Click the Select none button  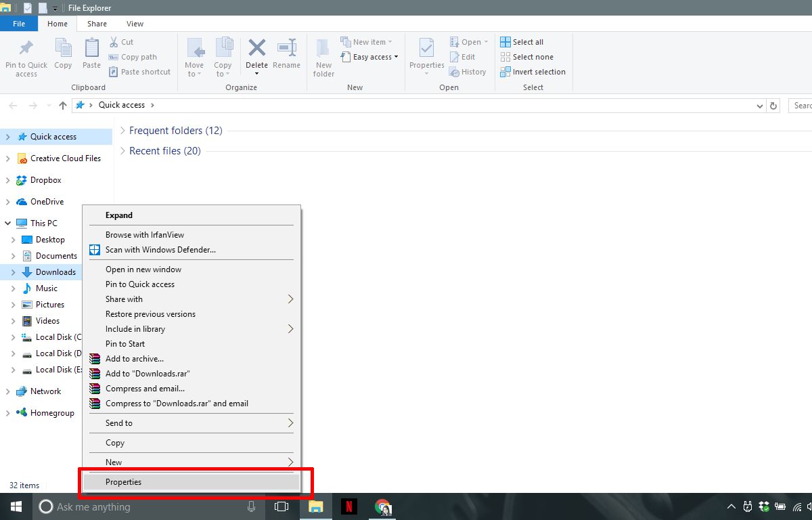click(527, 57)
